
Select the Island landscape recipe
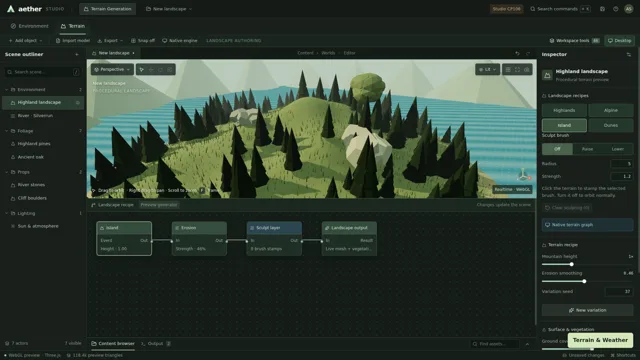click(x=564, y=125)
